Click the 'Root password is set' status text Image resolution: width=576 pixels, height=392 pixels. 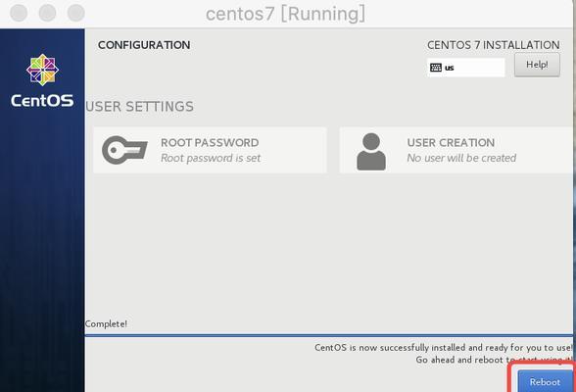tap(211, 158)
